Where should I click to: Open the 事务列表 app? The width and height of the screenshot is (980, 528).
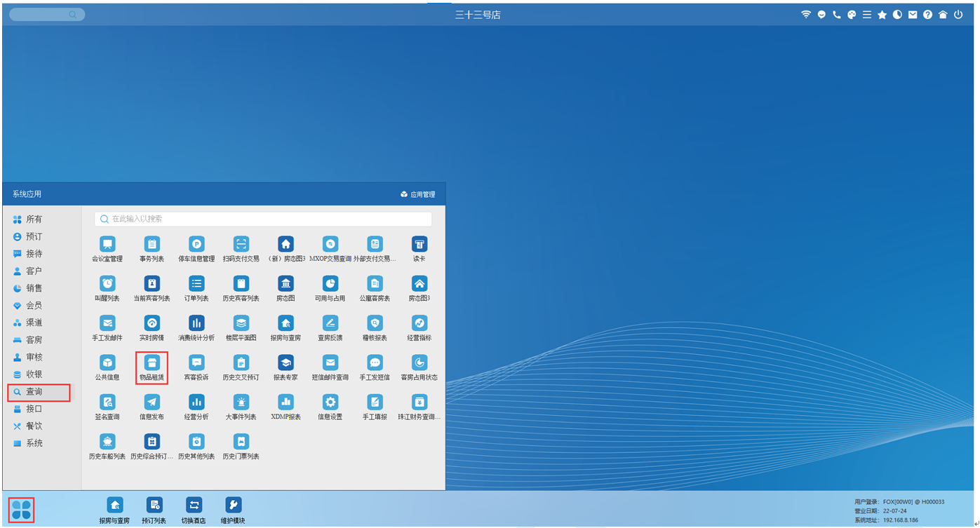click(x=152, y=245)
